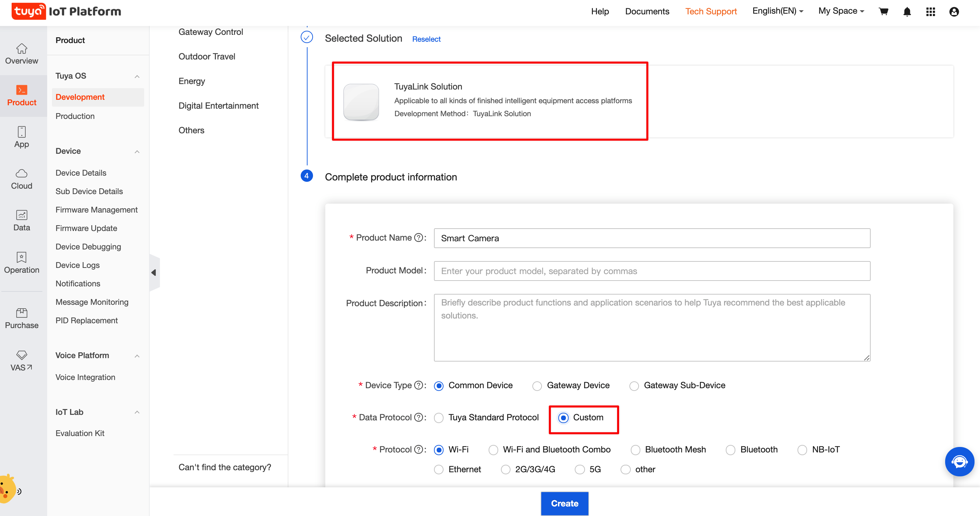The image size is (980, 516).
Task: Open the Documents menu item
Action: point(647,11)
